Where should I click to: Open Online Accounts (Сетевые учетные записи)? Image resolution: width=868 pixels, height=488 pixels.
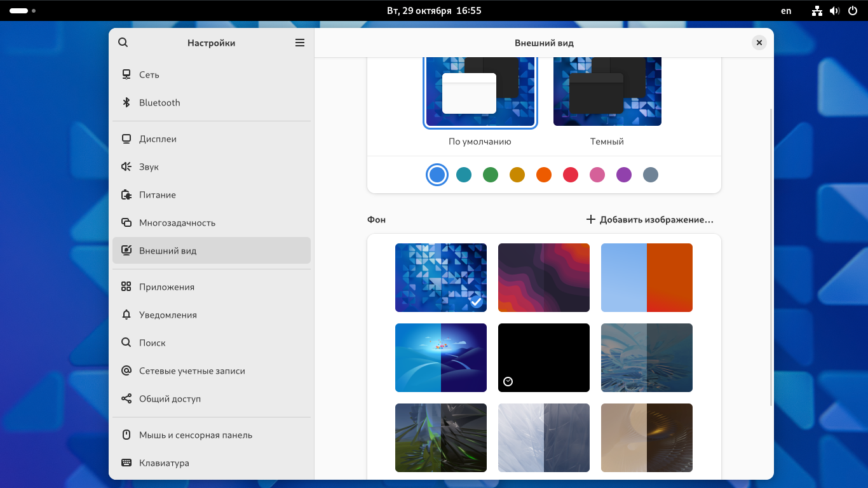click(192, 370)
